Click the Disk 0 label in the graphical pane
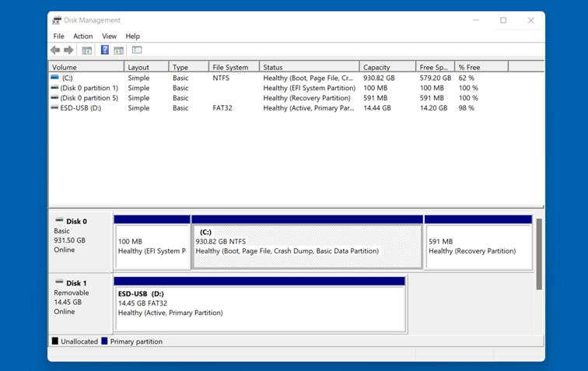 76,222
